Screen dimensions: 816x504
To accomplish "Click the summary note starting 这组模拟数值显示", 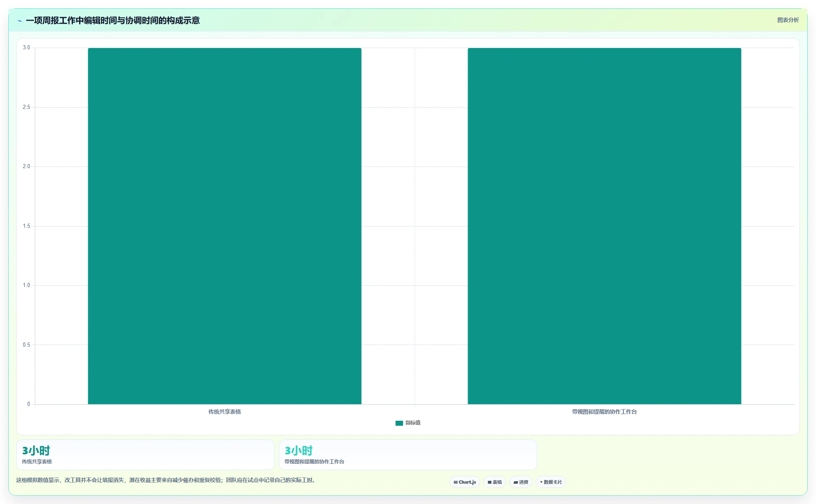I will tap(167, 480).
